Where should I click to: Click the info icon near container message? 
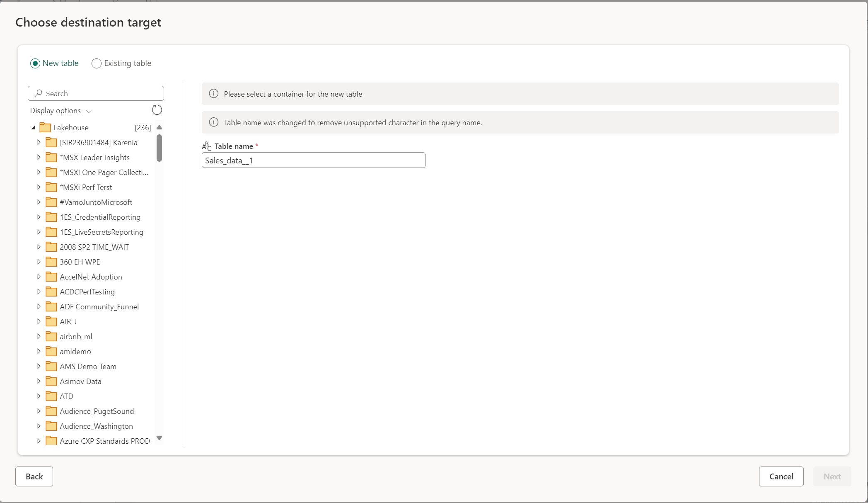(213, 94)
